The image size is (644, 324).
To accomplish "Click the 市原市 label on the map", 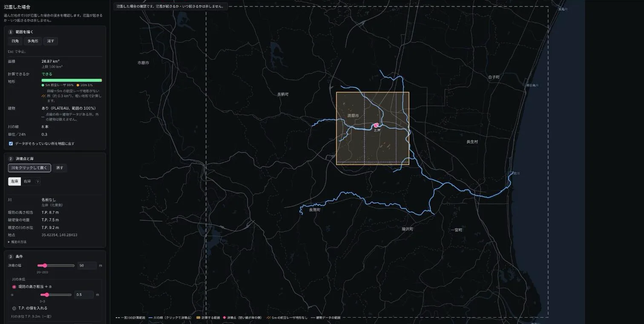I will [x=143, y=63].
